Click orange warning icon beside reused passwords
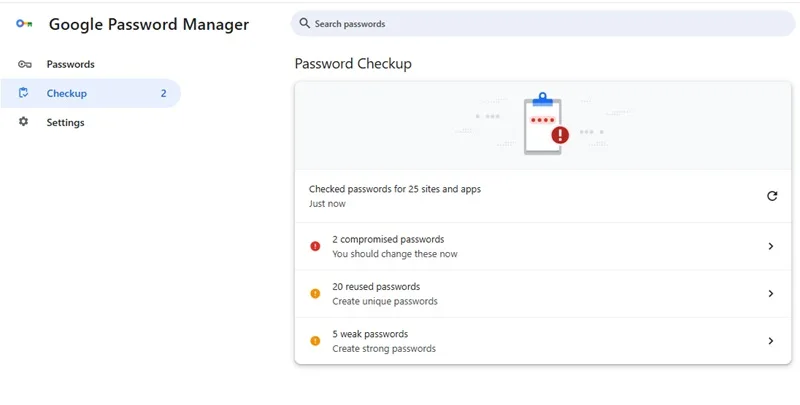 click(x=315, y=294)
